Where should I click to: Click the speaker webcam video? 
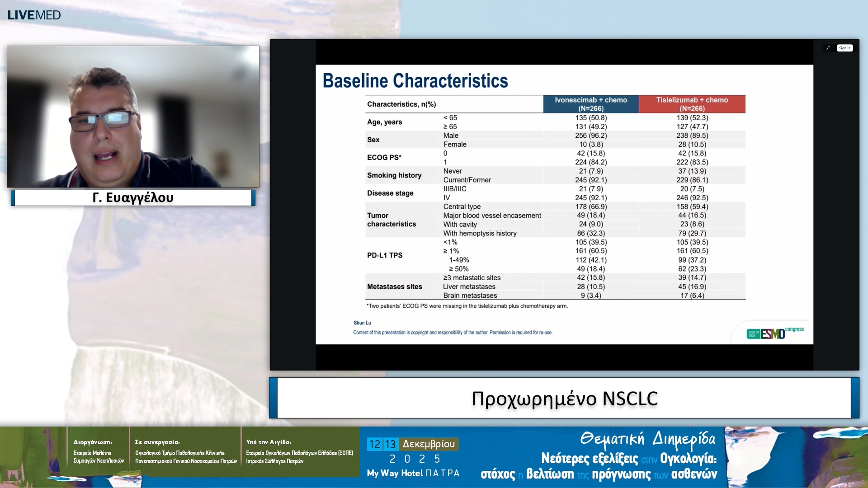(x=133, y=117)
